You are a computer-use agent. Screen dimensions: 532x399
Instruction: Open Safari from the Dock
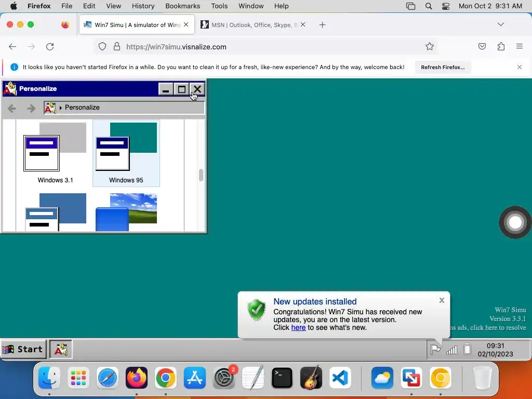pos(108,378)
